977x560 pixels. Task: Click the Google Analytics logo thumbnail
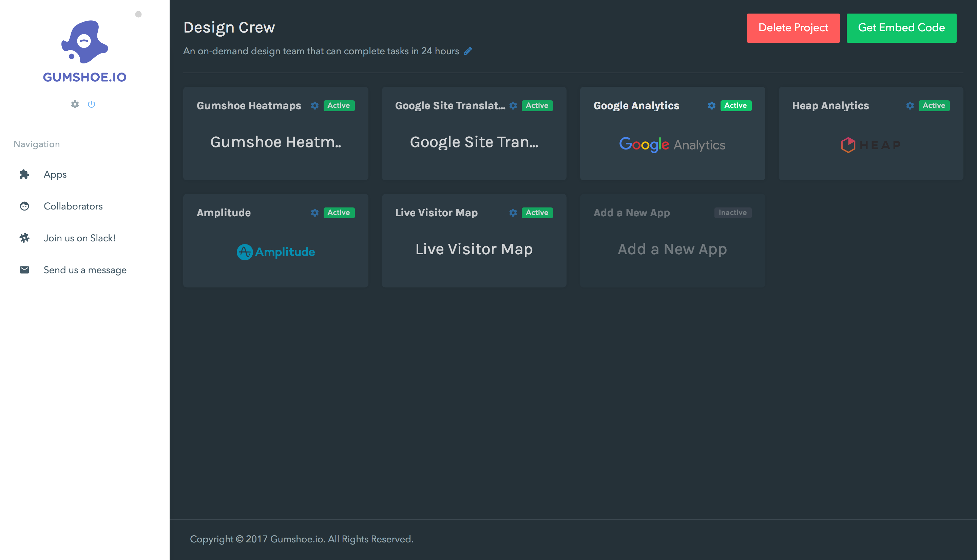[x=672, y=145]
